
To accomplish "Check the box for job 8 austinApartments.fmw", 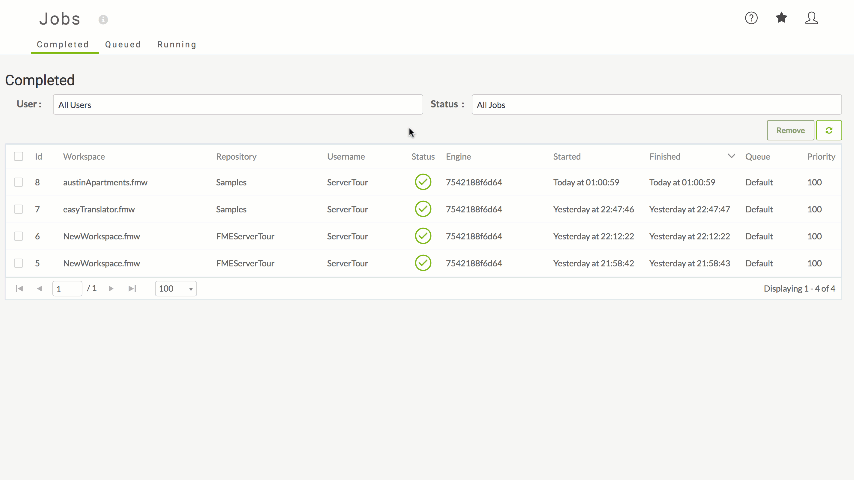I will 19,182.
